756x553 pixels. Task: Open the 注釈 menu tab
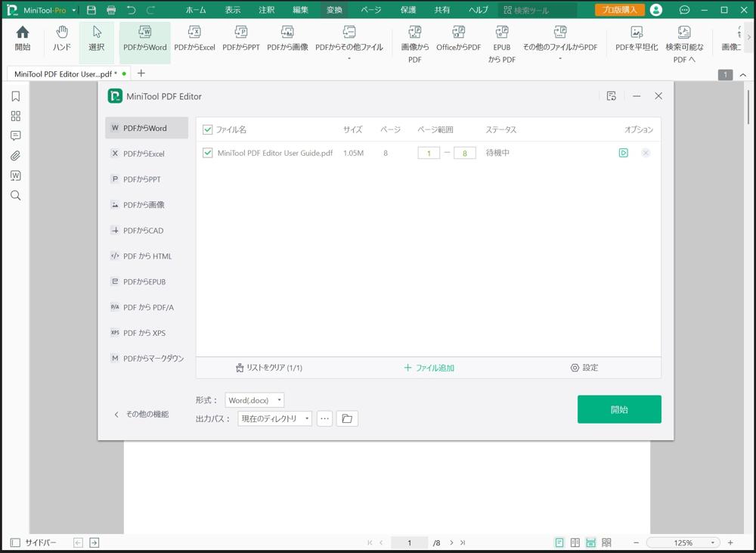click(267, 10)
